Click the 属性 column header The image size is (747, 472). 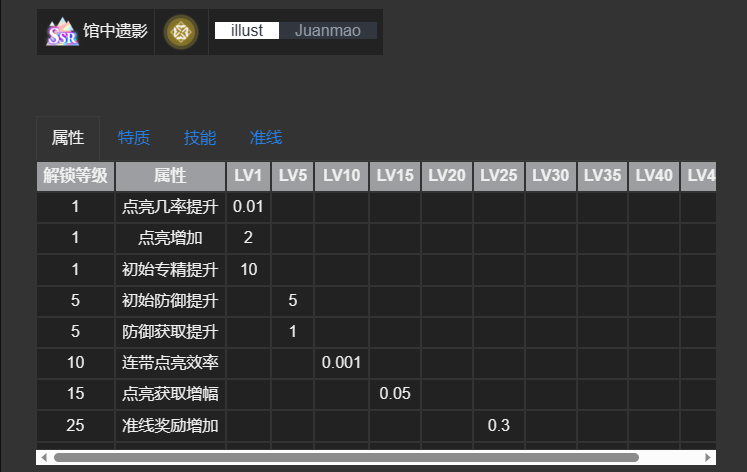[x=170, y=175]
